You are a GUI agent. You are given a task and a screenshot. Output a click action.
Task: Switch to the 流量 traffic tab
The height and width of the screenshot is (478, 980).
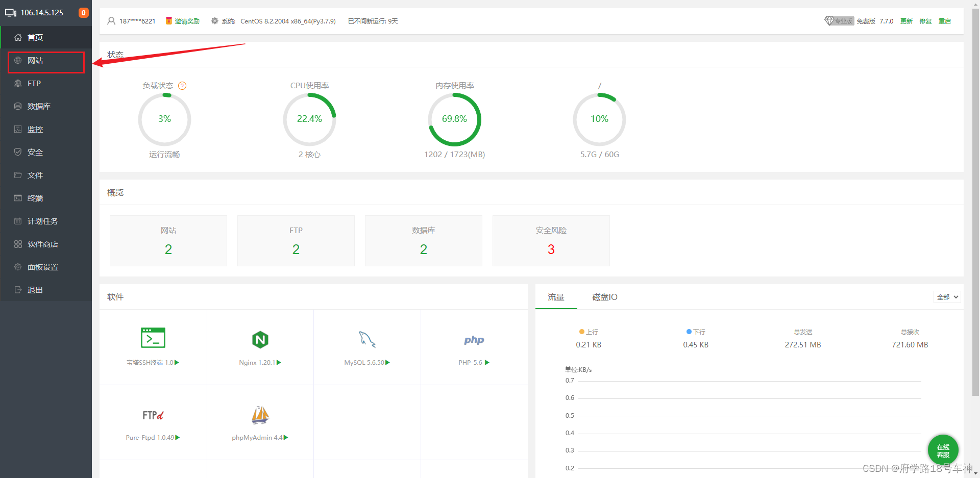[556, 297]
